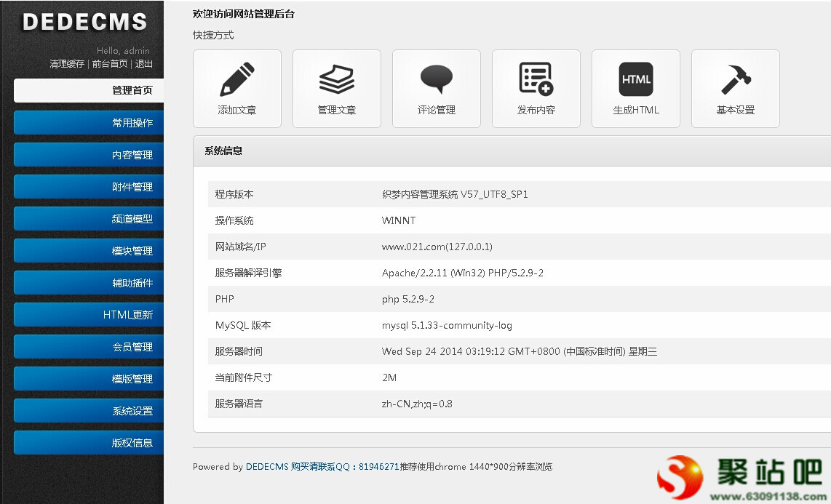Click the 服务器时间 row label
Viewport: 831px width, 504px height.
pos(239,351)
